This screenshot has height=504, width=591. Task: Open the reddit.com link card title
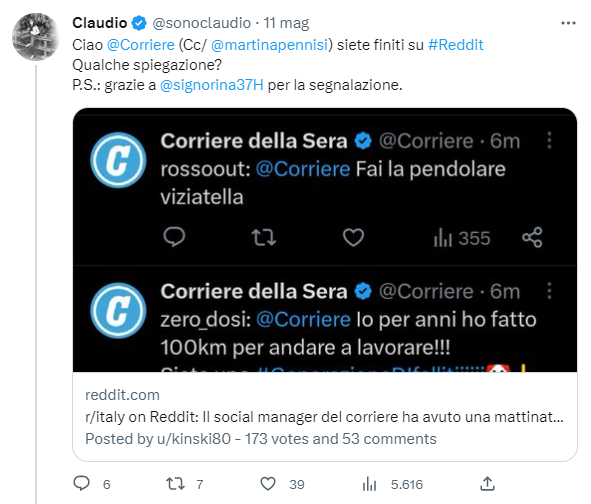(x=324, y=417)
